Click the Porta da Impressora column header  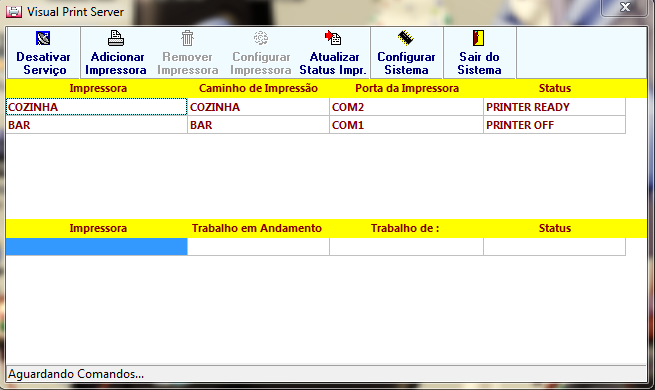(406, 89)
